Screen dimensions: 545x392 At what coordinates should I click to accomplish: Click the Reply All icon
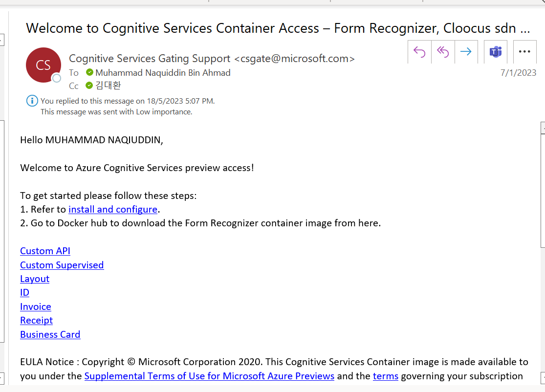coord(443,52)
